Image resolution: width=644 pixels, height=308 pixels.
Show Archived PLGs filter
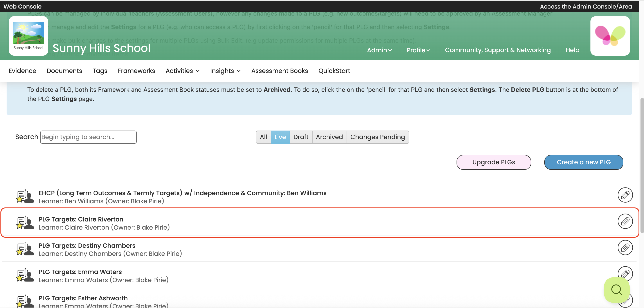click(x=329, y=137)
